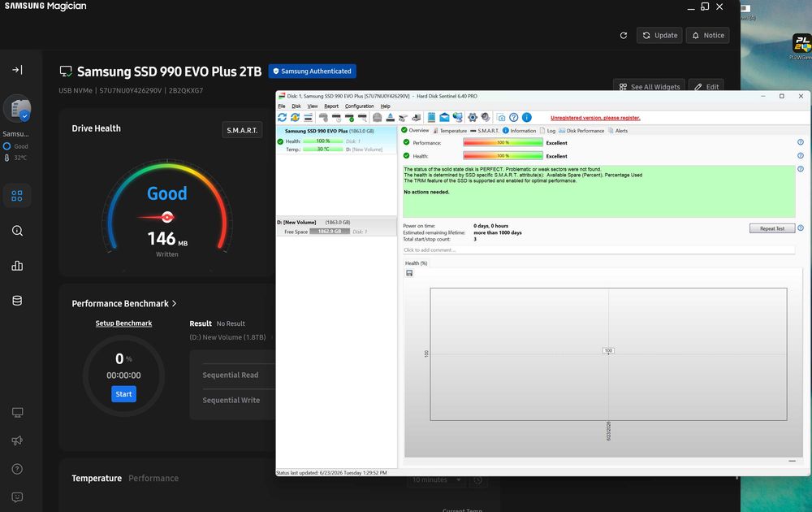Click the speaker sound toolbar icon

[486, 118]
